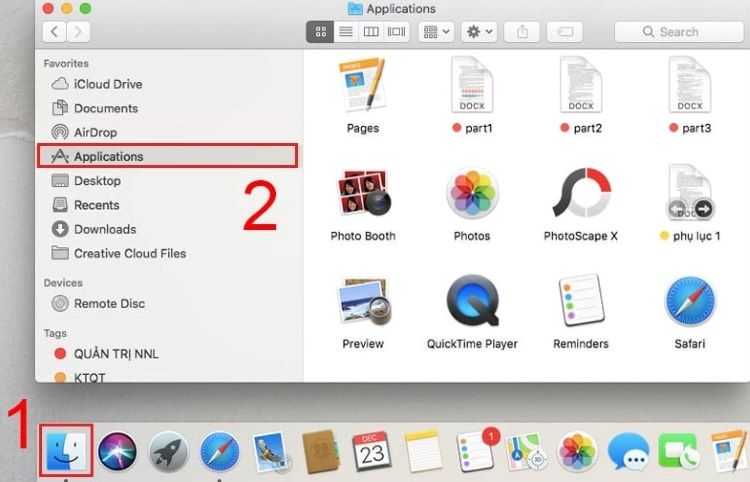750x482 pixels.
Task: Open AirDrop in sidebar
Action: (167, 132)
